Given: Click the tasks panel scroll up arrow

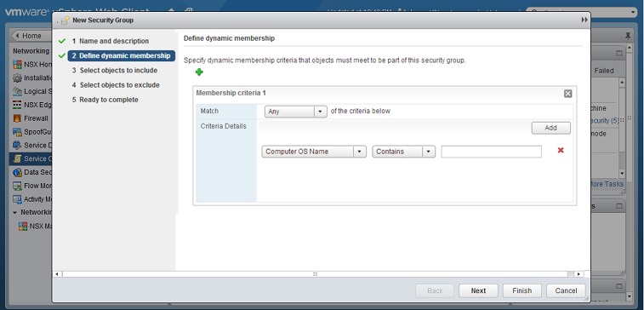Looking at the screenshot, I should tap(622, 83).
